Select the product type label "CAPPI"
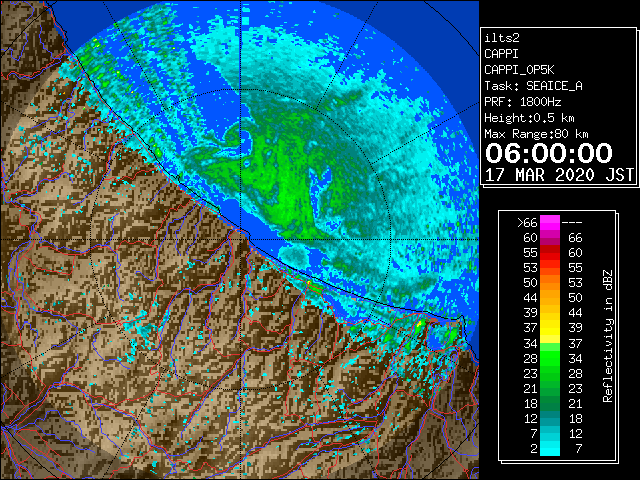Screen dimensions: 640x480 coord(501,54)
